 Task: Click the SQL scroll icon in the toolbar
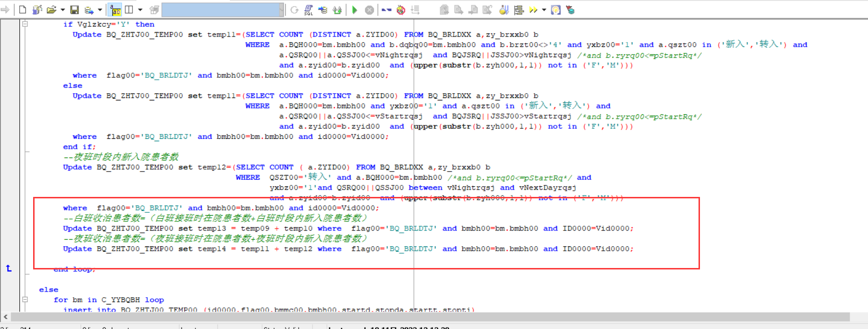pos(309,10)
